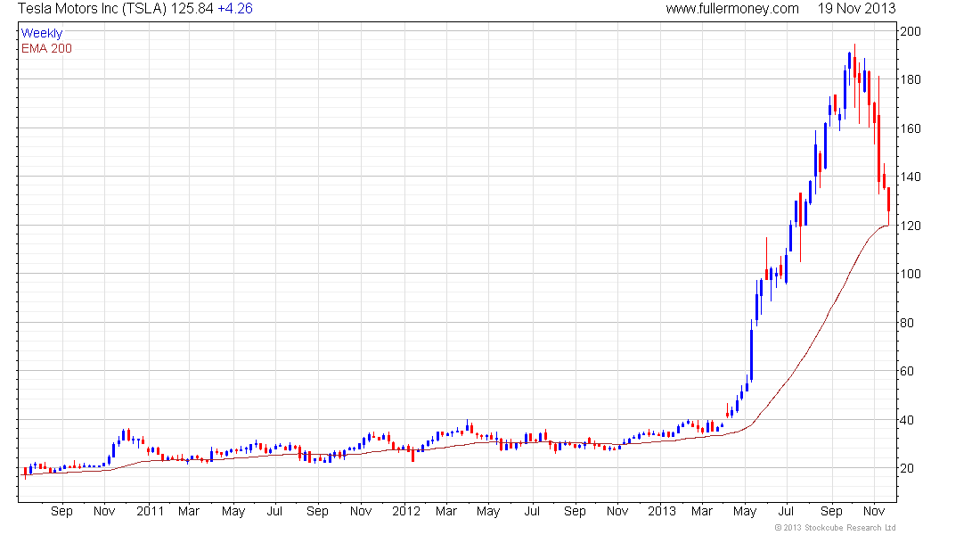
Task: Click the price value 125.84
Action: point(192,9)
